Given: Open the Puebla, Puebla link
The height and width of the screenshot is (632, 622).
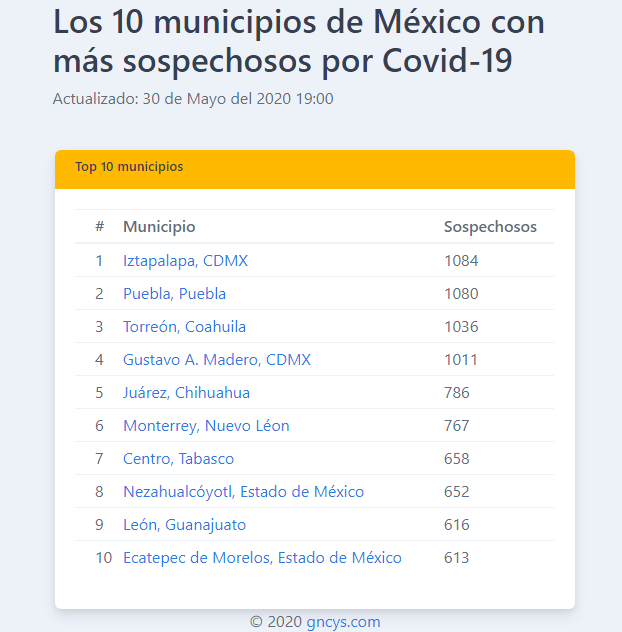Looking at the screenshot, I should coord(175,294).
